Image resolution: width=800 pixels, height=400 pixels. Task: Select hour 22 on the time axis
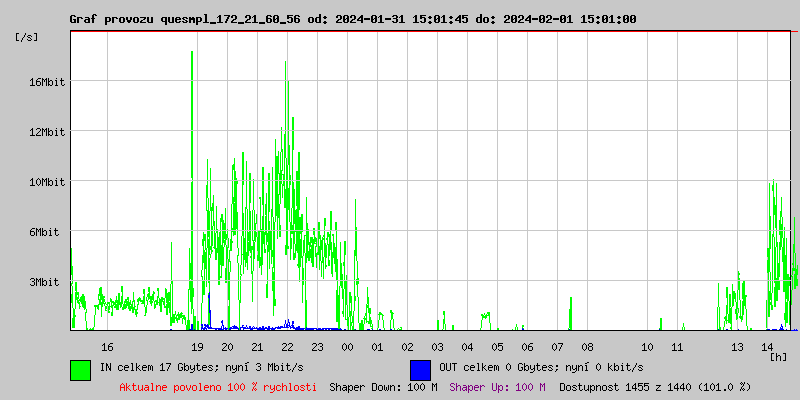click(x=287, y=347)
